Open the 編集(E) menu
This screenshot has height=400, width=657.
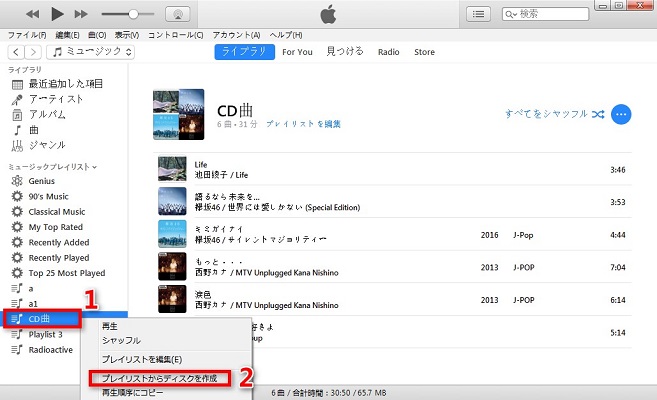tap(67, 35)
